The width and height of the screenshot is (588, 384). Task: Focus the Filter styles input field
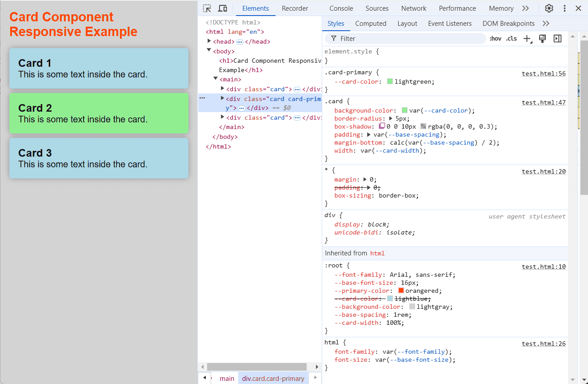coord(405,39)
